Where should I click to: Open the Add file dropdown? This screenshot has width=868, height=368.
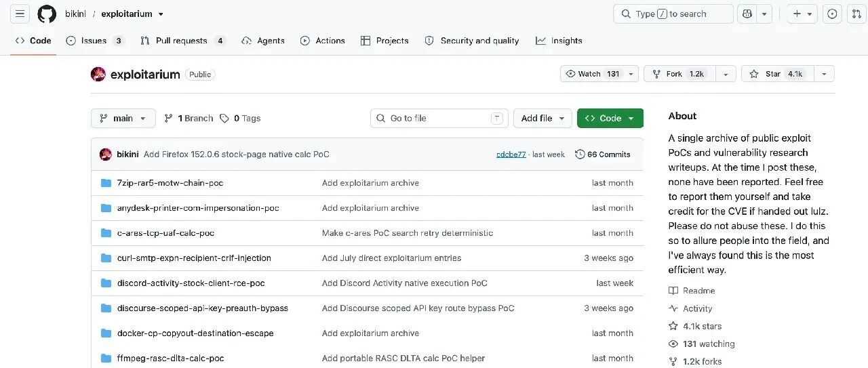tap(542, 118)
